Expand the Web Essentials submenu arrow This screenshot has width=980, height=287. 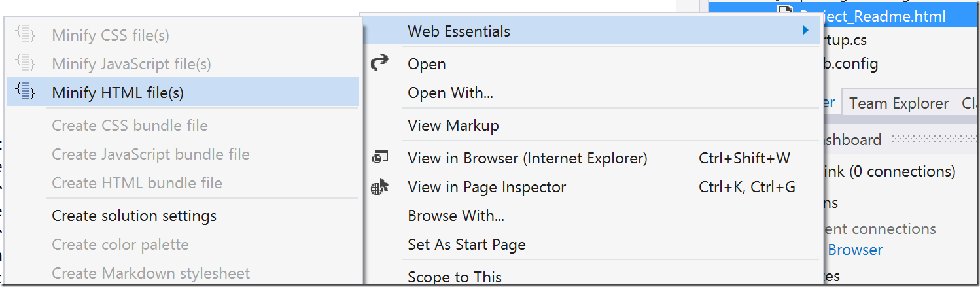[x=806, y=31]
